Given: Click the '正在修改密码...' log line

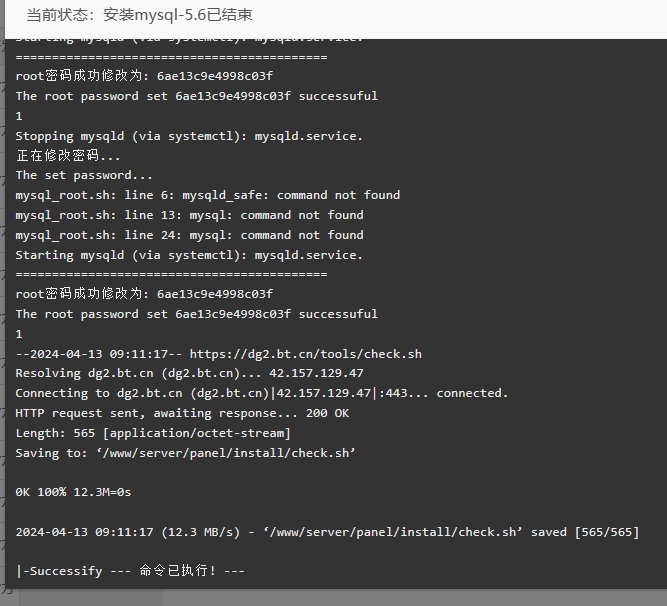Looking at the screenshot, I should click(x=68, y=155).
